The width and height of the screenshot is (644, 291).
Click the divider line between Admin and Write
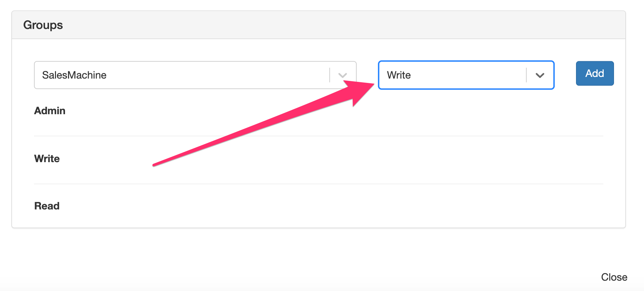pyautogui.click(x=318, y=136)
